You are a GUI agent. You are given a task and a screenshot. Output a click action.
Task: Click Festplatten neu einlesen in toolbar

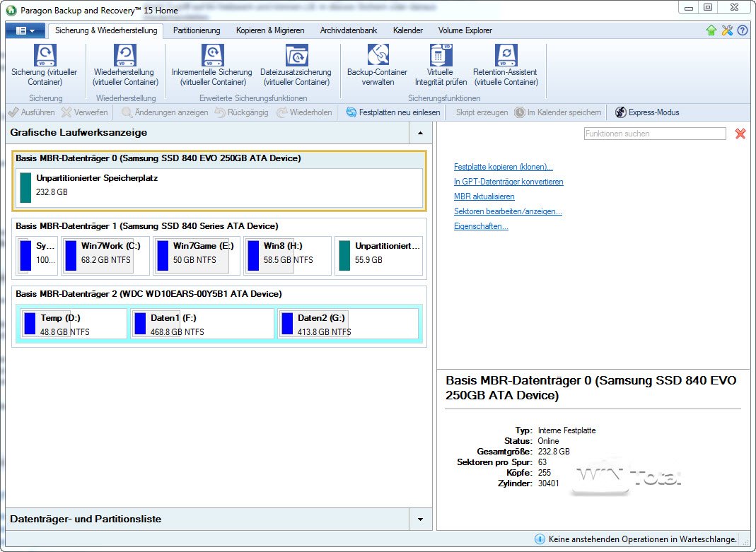(x=392, y=112)
